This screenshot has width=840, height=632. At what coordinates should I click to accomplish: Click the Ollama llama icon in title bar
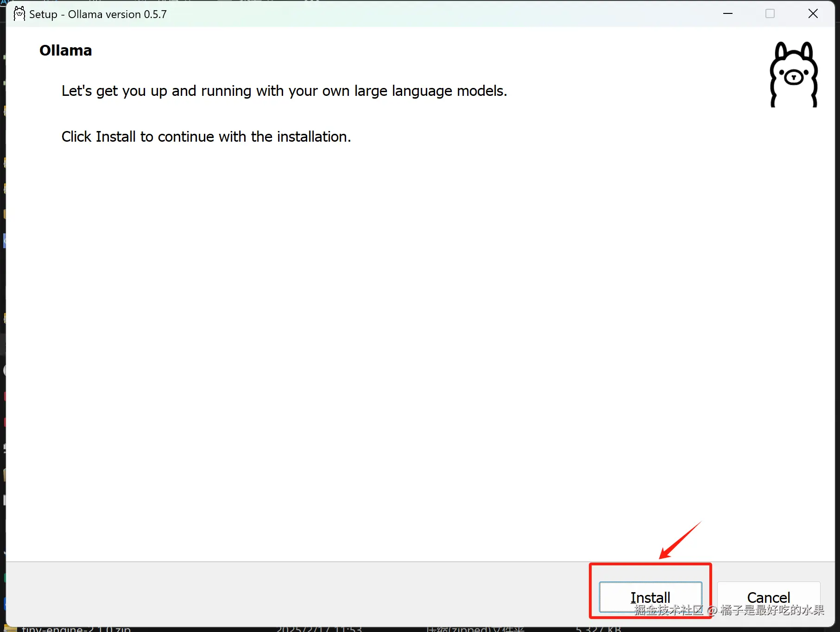[19, 14]
